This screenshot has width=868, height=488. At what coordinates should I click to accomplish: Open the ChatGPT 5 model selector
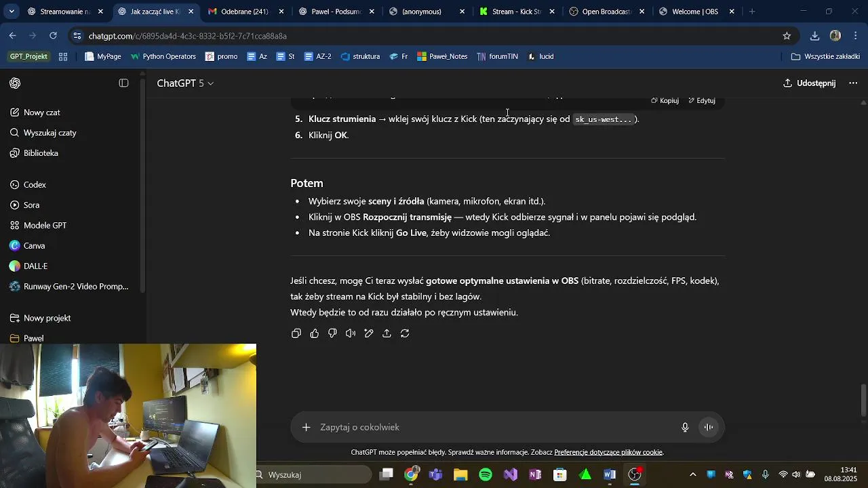tap(185, 83)
